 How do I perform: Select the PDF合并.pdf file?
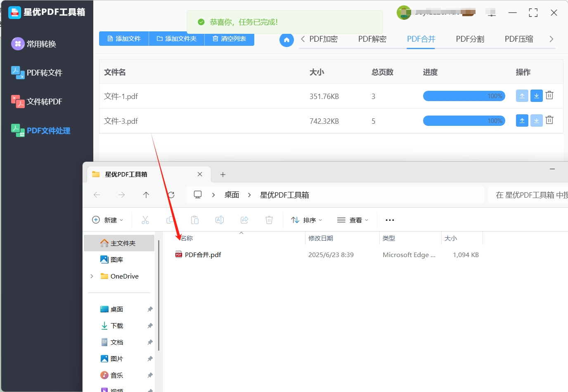click(x=198, y=255)
